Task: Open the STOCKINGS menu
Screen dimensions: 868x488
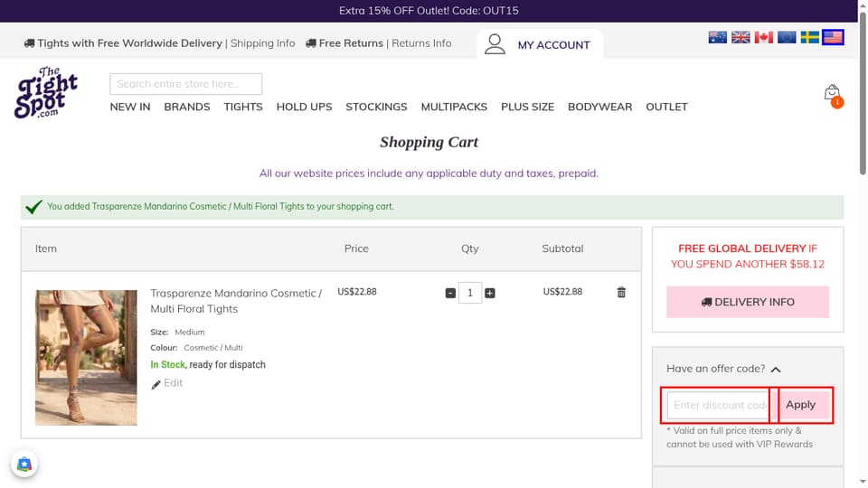Action: coord(376,107)
